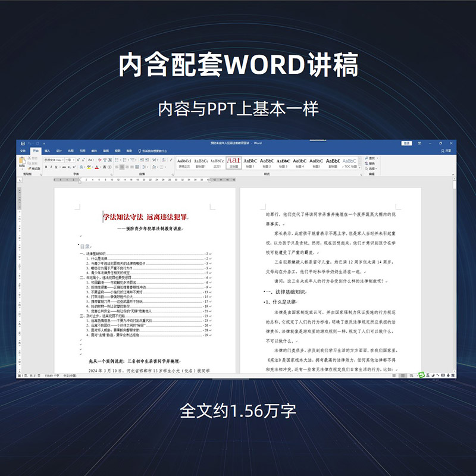Click the Align Right icon

pos(127,167)
